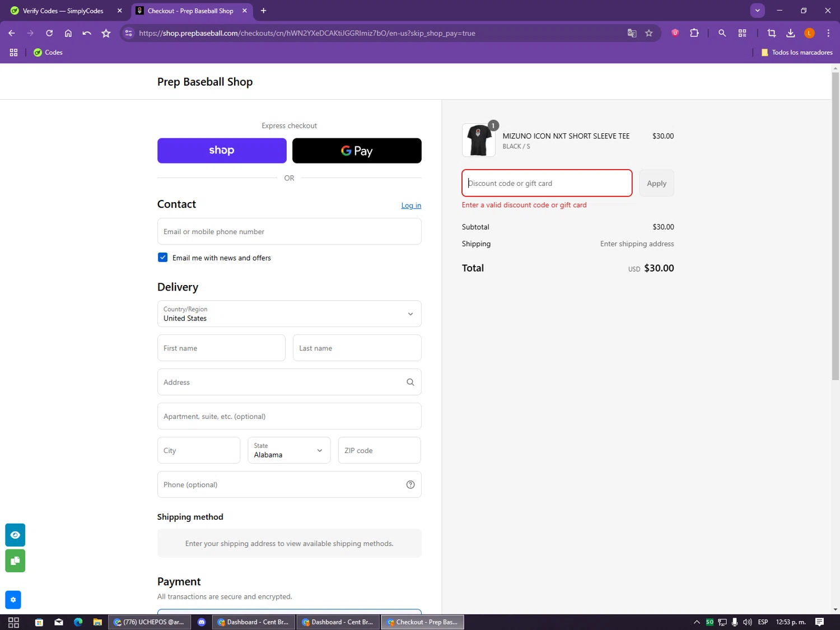Click the Apply discount button
Screen dimensions: 840x630
(x=656, y=183)
